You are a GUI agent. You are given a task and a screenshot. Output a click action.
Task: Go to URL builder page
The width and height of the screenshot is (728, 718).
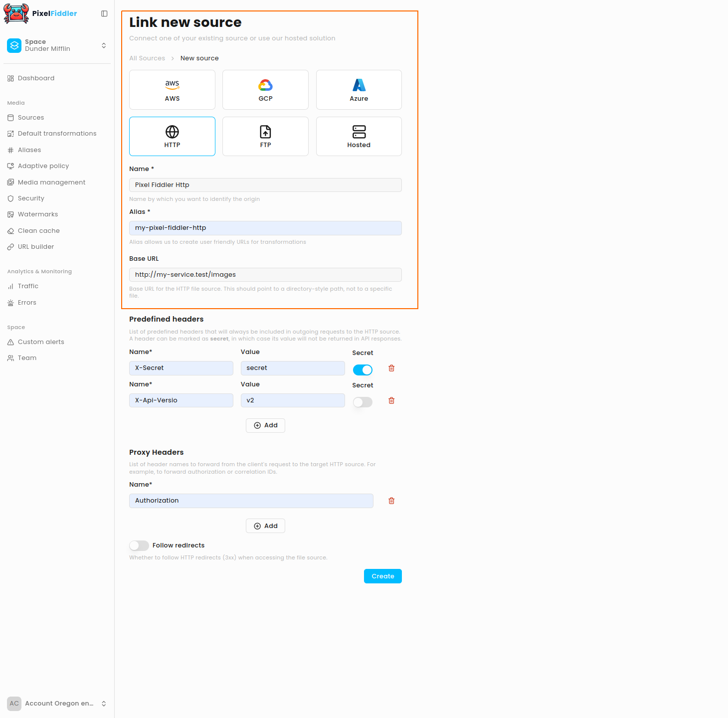pos(36,247)
